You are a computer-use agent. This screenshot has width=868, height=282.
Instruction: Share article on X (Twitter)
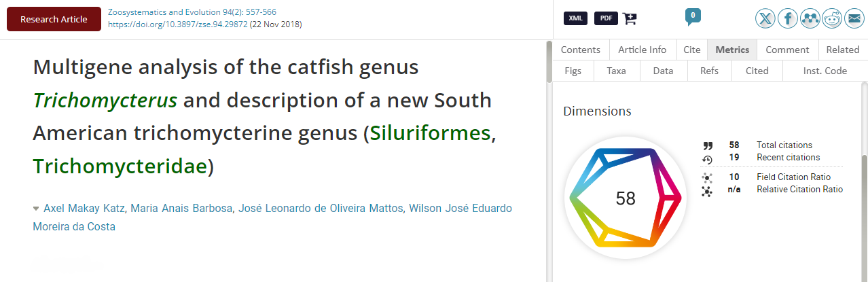coord(765,19)
